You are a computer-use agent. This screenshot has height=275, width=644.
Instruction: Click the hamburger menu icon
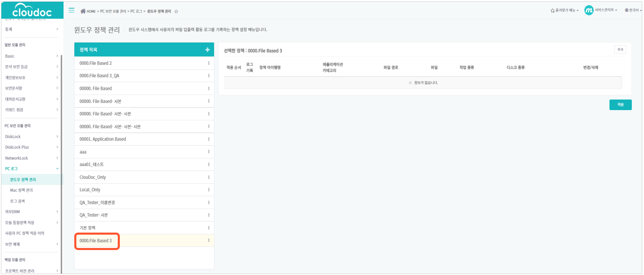[72, 10]
